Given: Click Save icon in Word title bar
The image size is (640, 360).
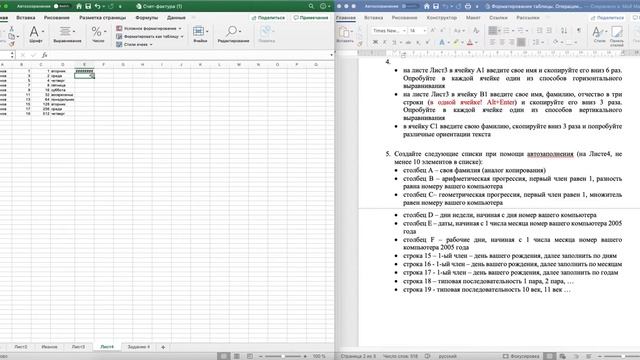Looking at the screenshot, I should [436, 6].
